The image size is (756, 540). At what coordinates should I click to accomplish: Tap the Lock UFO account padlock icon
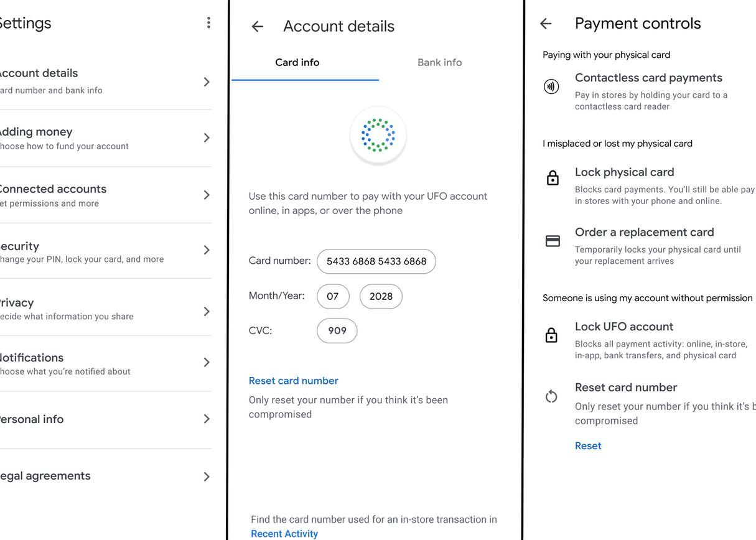point(553,335)
